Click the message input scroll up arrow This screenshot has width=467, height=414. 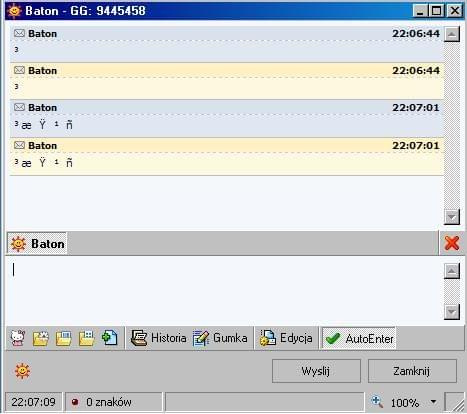tap(452, 271)
